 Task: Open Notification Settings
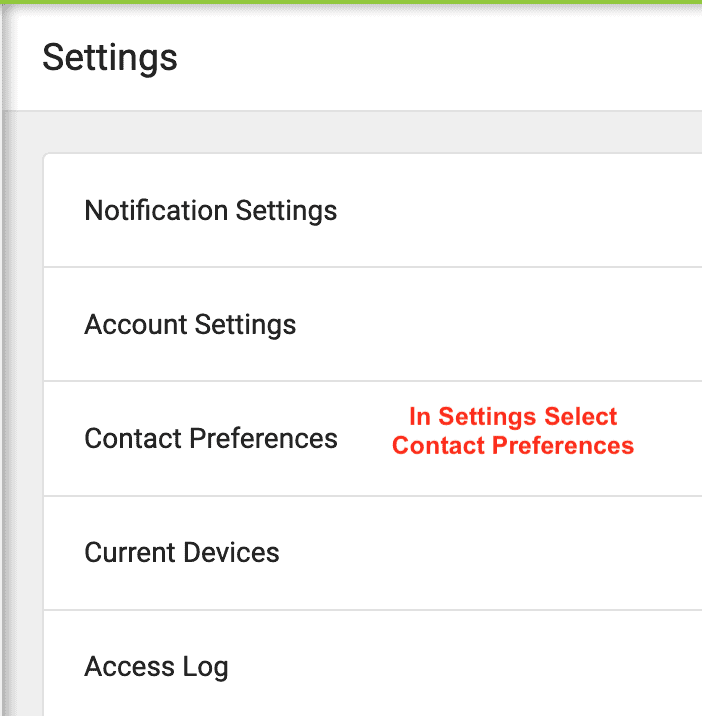pyautogui.click(x=210, y=211)
